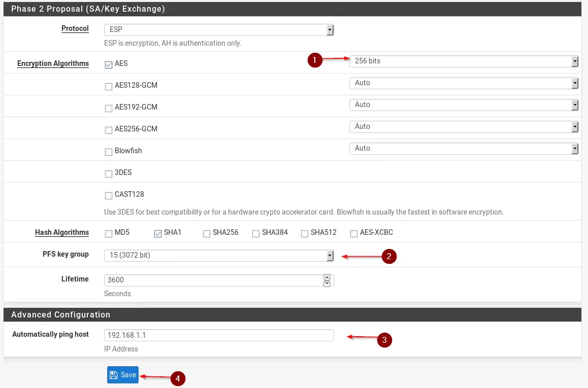
Task: Save the Phase 2 settings
Action: [x=122, y=375]
